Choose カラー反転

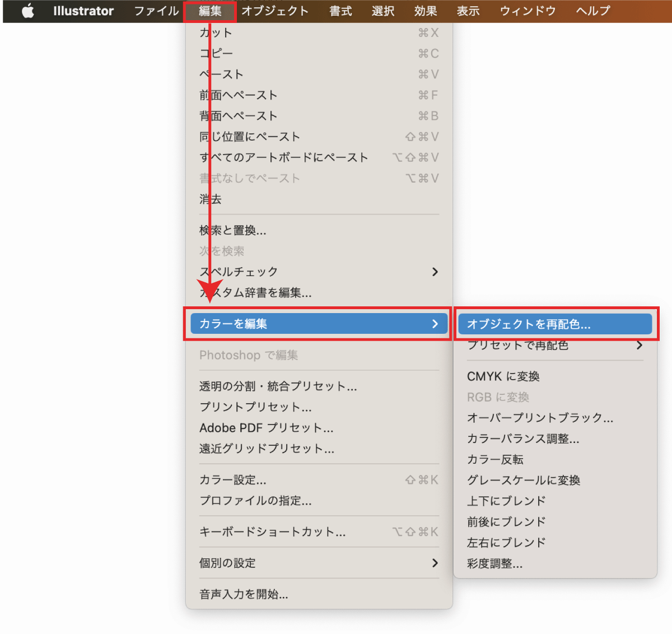tap(555, 459)
